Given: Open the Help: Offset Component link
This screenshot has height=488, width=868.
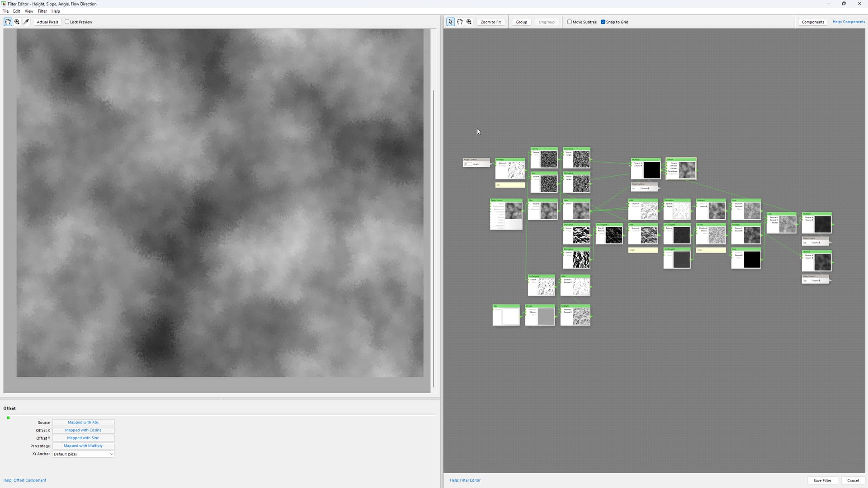Looking at the screenshot, I should [25, 480].
